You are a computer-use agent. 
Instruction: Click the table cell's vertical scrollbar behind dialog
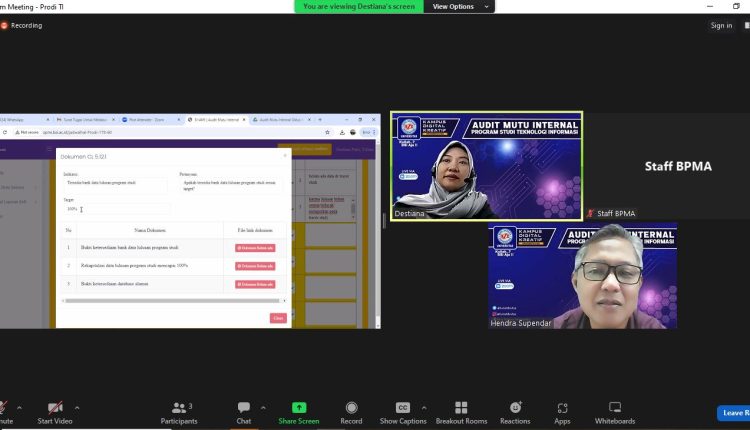tap(353, 209)
